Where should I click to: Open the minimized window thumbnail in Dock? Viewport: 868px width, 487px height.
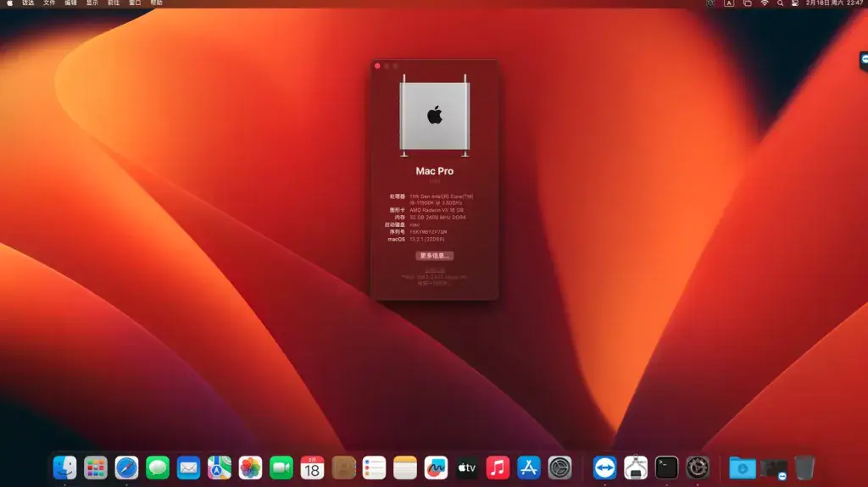[x=773, y=468]
